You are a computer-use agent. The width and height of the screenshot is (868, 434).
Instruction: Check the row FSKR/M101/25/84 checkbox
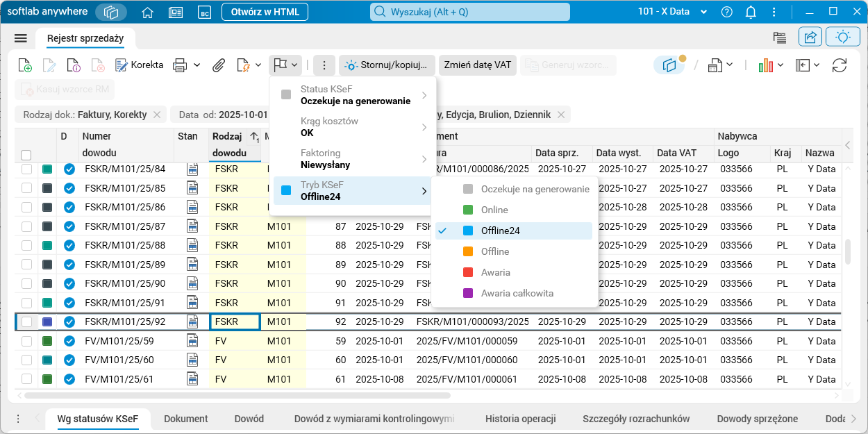(x=26, y=169)
